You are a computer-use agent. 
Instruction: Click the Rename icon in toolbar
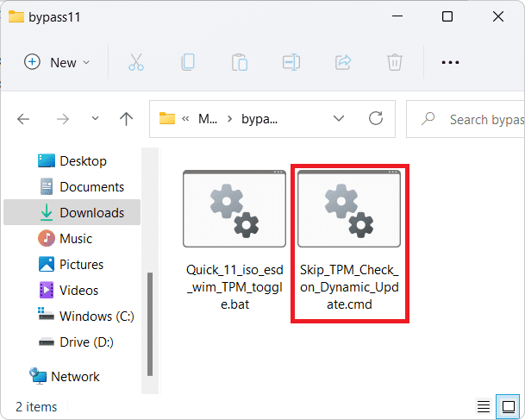(x=291, y=62)
